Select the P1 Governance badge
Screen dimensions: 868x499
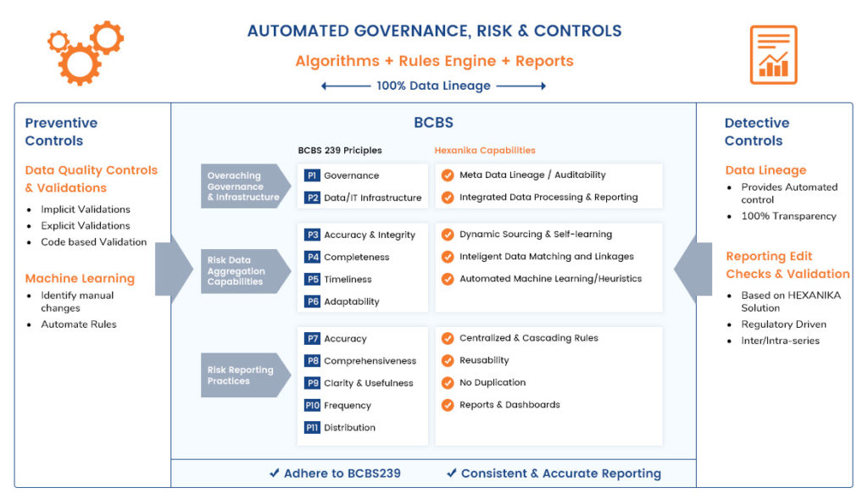pos(312,175)
